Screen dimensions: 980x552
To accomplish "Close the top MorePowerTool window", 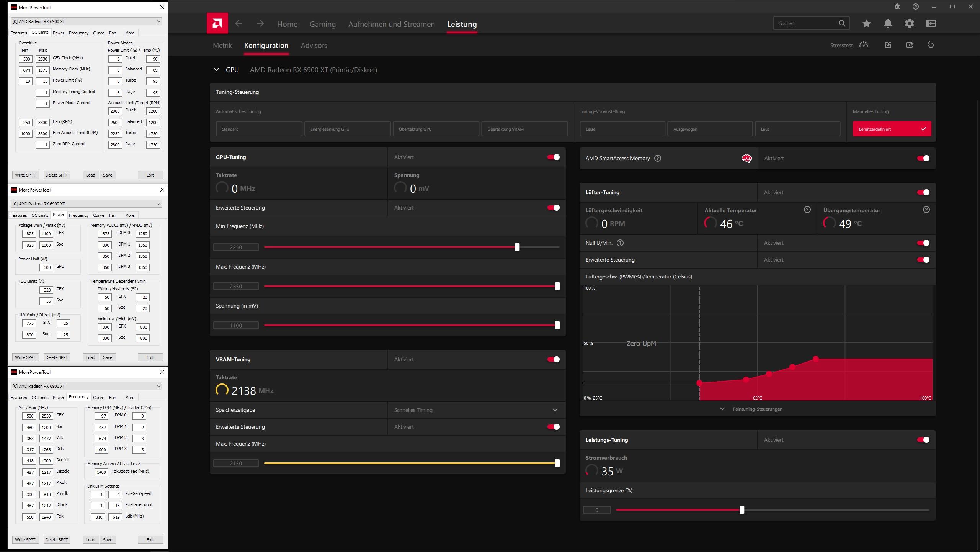I will click(x=162, y=7).
